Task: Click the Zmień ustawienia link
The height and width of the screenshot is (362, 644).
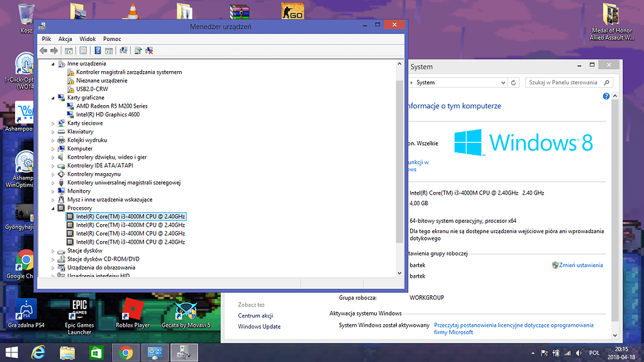Action: (x=580, y=265)
